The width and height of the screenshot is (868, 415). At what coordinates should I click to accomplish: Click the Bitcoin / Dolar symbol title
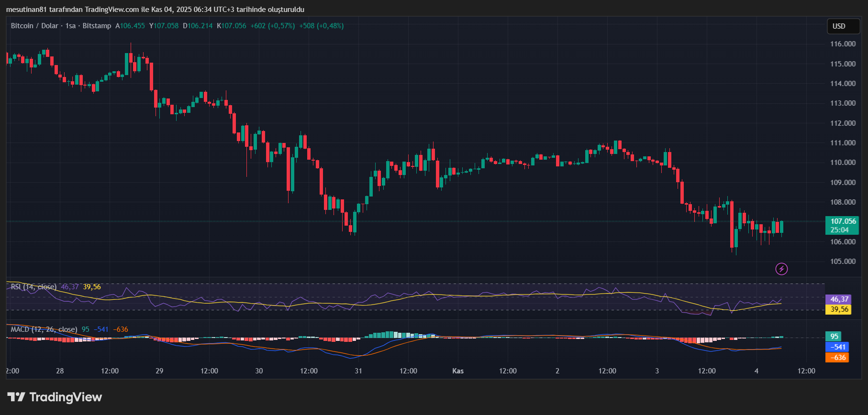coord(34,26)
